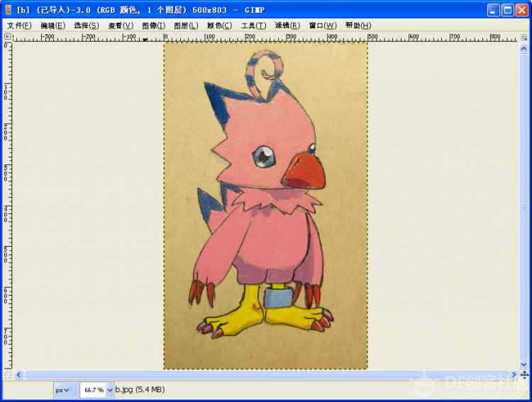
Task: Click the horizontal scrollbar thumb
Action: click(266, 375)
